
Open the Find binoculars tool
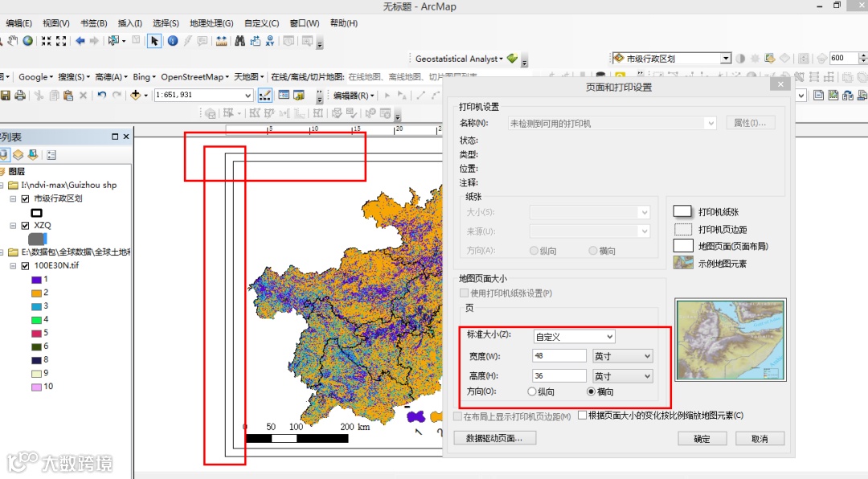(240, 41)
